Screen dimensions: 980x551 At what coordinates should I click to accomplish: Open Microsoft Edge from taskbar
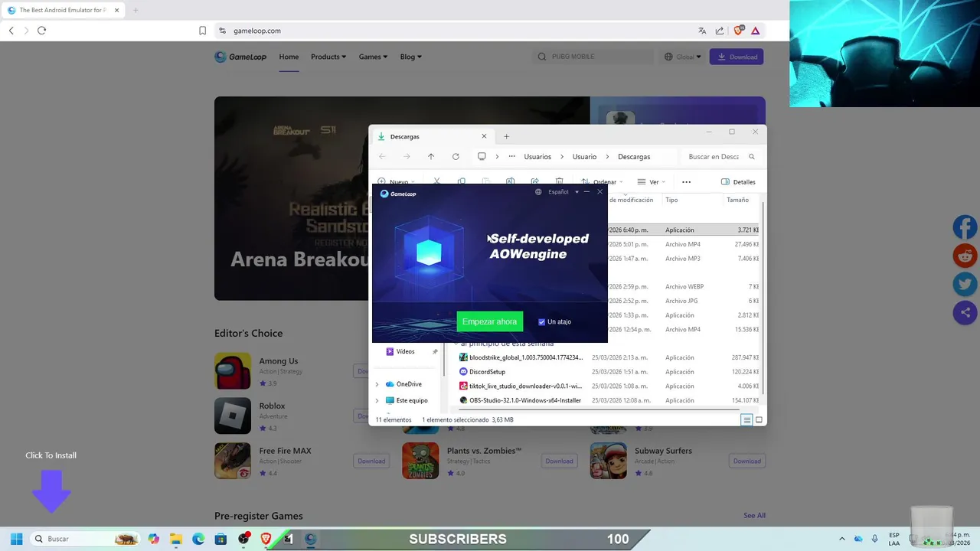tap(198, 539)
